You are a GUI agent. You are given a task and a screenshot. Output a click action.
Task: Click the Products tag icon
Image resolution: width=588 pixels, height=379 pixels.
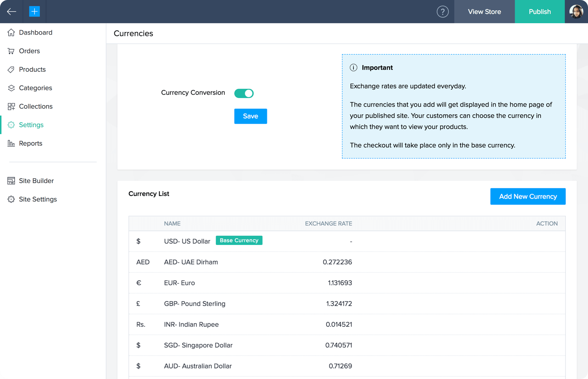coord(11,70)
